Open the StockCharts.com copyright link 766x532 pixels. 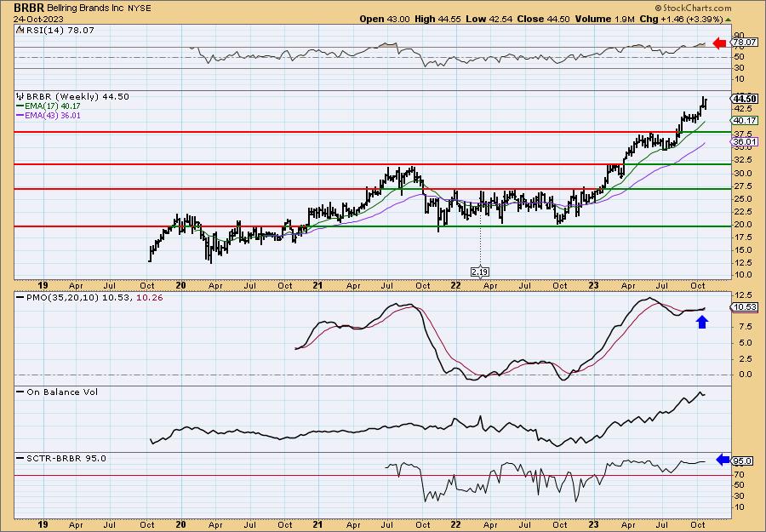point(692,8)
